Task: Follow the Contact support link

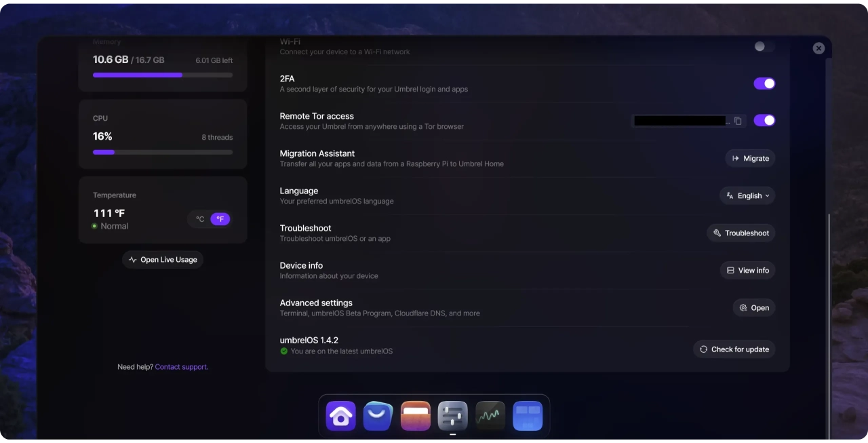Action: click(181, 367)
